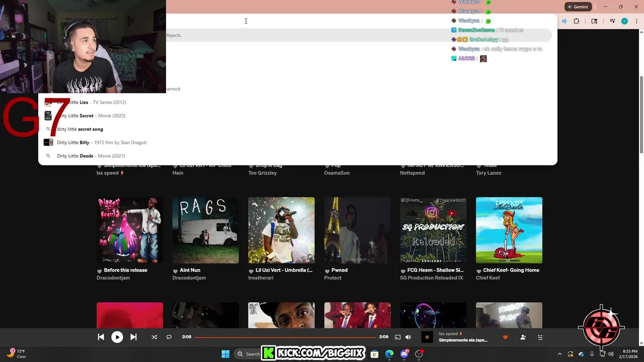Open the now-playing title Simplesmente ela

[463, 340]
